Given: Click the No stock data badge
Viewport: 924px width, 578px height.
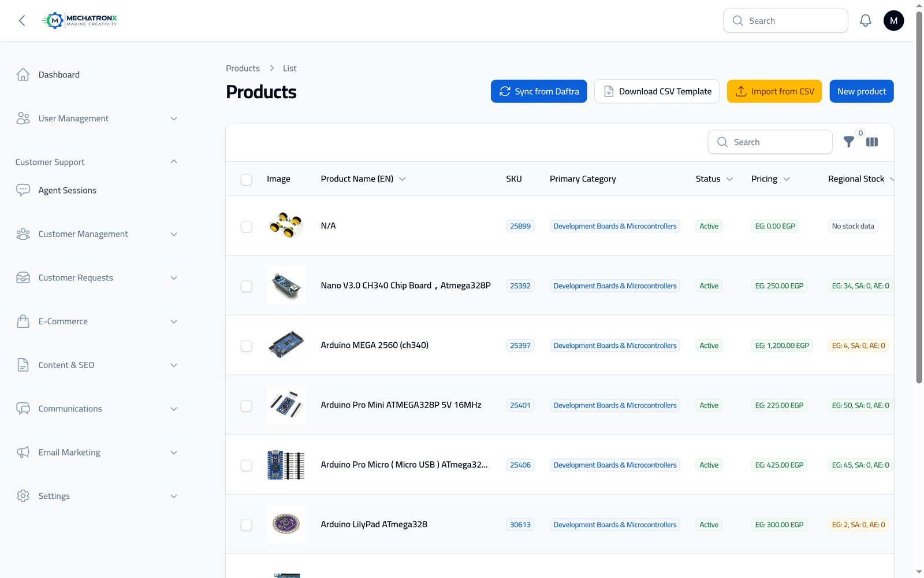Looking at the screenshot, I should [853, 226].
